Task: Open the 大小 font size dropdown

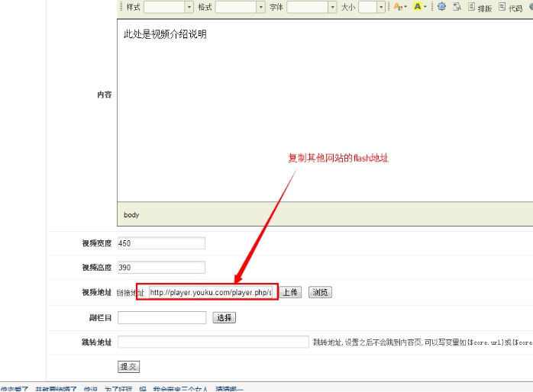Action: (372, 7)
